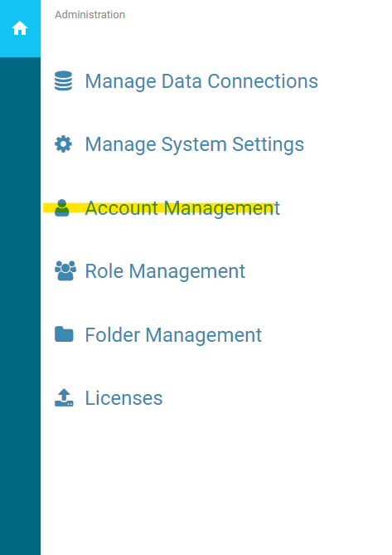Click the word "Settings" in second menu item
Viewport: 392px width, 555px height.
tap(268, 144)
